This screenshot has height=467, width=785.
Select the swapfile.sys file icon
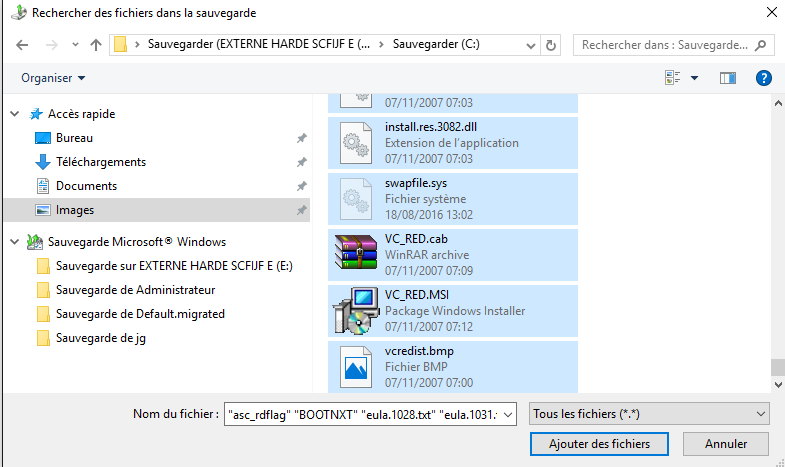pos(355,199)
